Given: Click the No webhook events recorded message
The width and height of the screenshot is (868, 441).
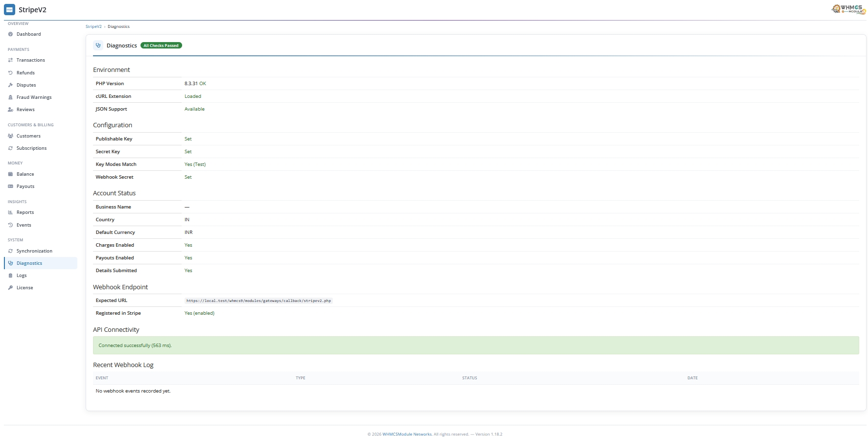Looking at the screenshot, I should (x=133, y=391).
